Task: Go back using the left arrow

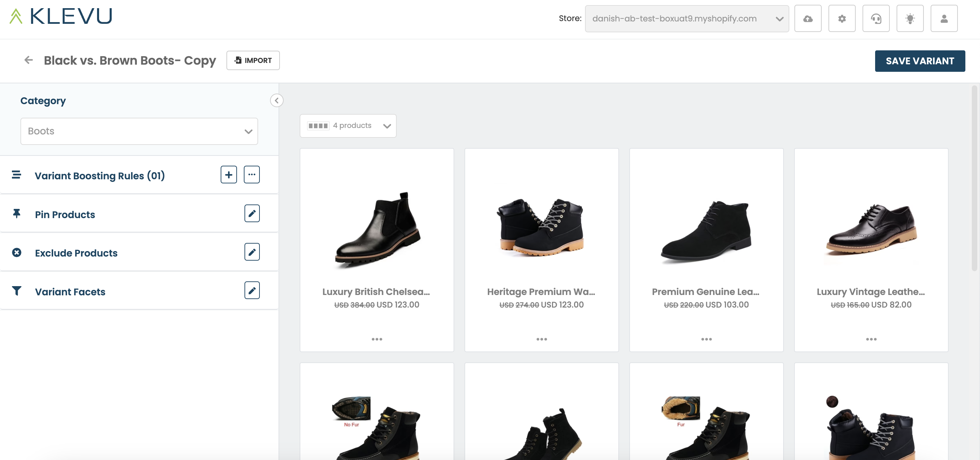Action: coord(29,60)
